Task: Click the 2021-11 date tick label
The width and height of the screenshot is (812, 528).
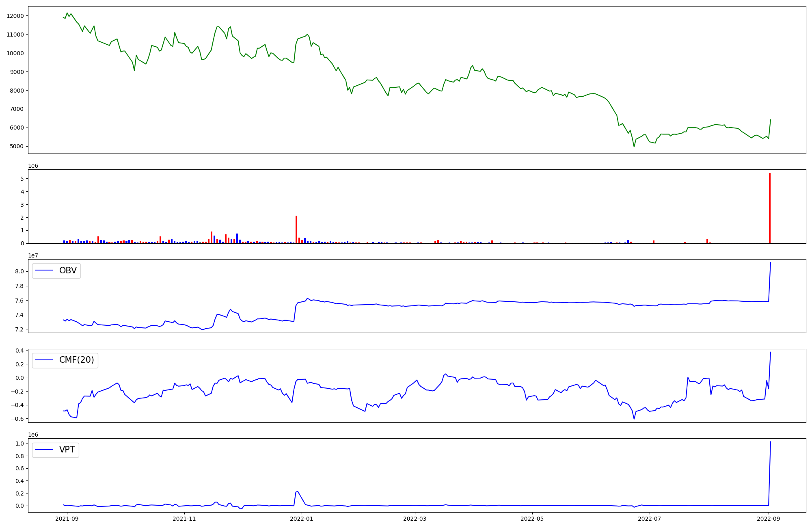Action: 184,519
